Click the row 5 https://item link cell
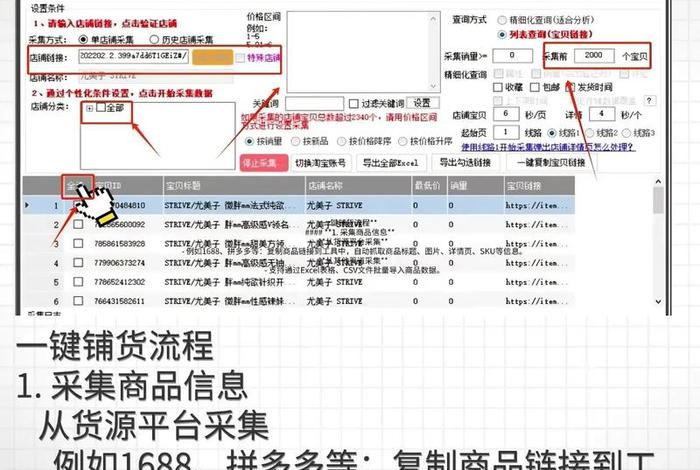This screenshot has width=700, height=470. [x=539, y=282]
